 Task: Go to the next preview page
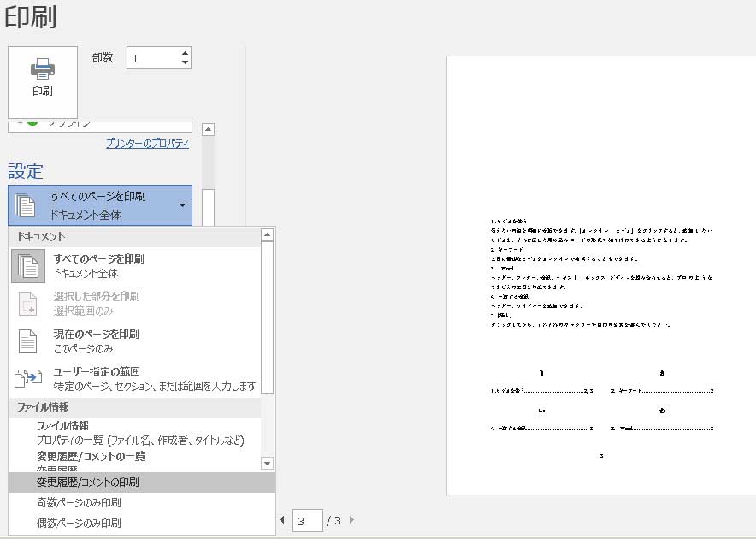[351, 520]
